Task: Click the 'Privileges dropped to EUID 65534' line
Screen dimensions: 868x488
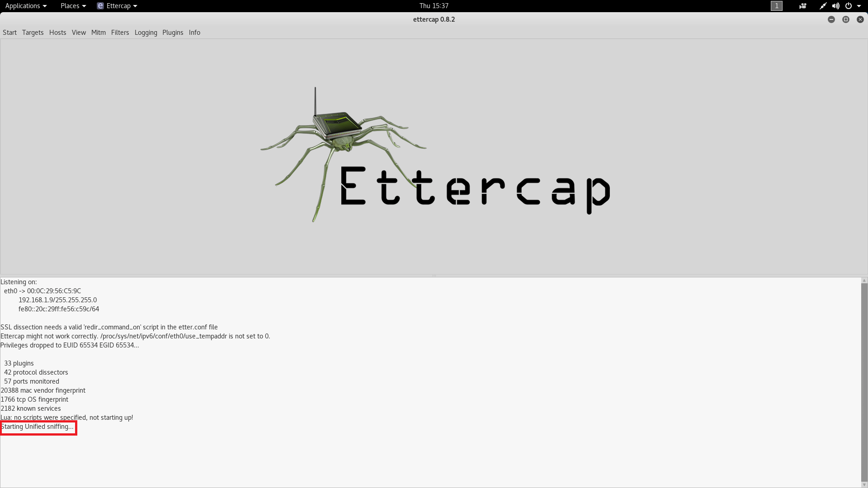Action: (x=70, y=345)
